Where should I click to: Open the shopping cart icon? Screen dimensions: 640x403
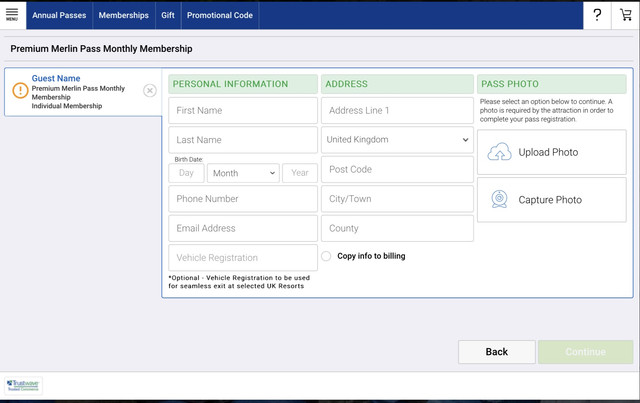tap(626, 15)
